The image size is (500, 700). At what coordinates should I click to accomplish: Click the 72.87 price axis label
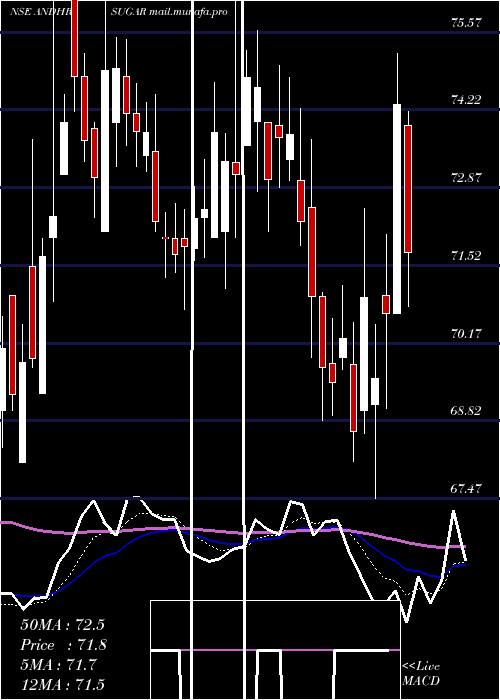point(466,178)
